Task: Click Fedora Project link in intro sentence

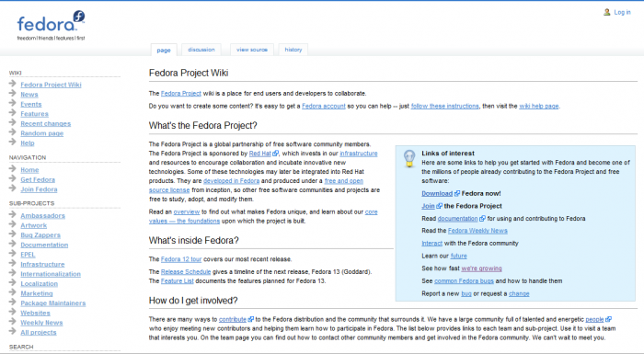Action: point(181,93)
